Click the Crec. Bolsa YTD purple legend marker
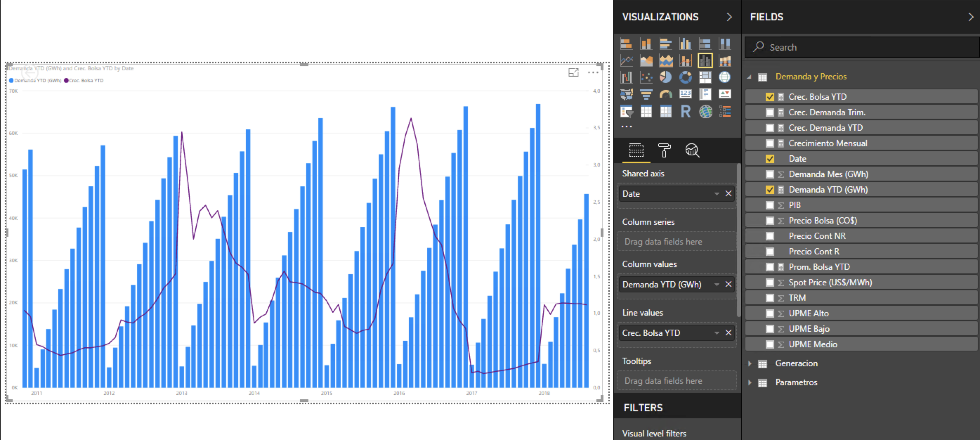 point(66,80)
